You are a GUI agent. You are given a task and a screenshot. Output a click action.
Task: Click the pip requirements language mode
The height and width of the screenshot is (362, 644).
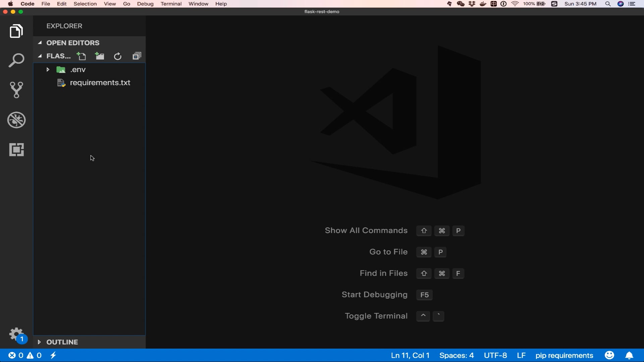[564, 355]
